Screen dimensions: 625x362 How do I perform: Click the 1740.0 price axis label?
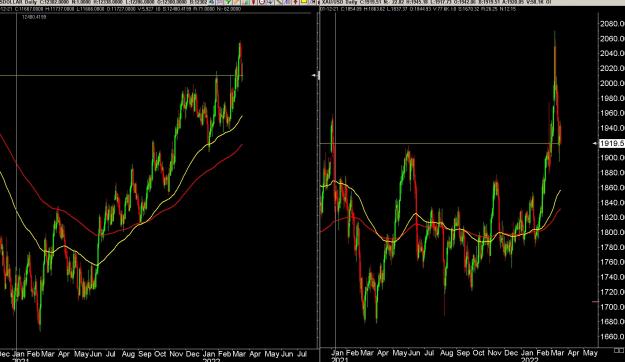click(612, 277)
